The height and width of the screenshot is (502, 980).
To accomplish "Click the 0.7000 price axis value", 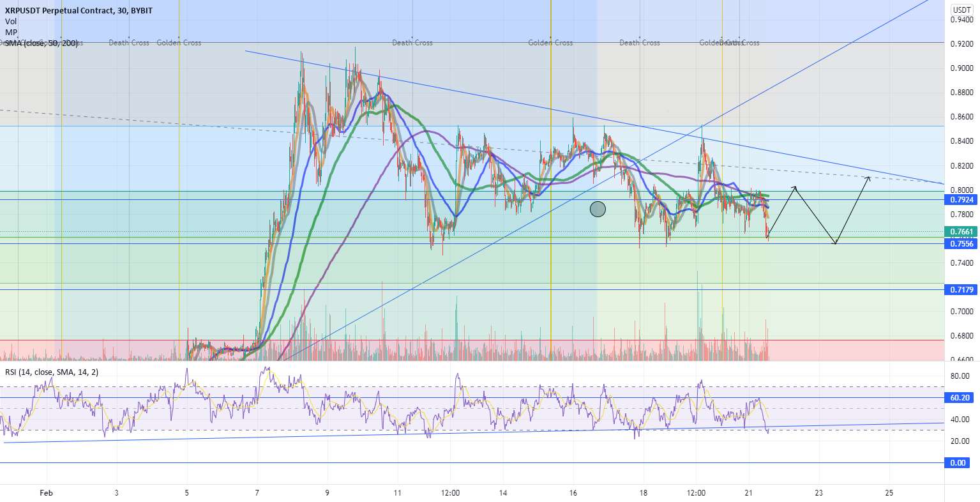I will [961, 311].
